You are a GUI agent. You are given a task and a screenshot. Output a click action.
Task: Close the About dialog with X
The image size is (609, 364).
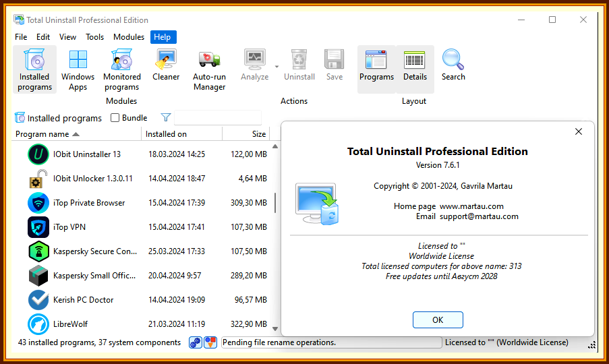point(579,131)
